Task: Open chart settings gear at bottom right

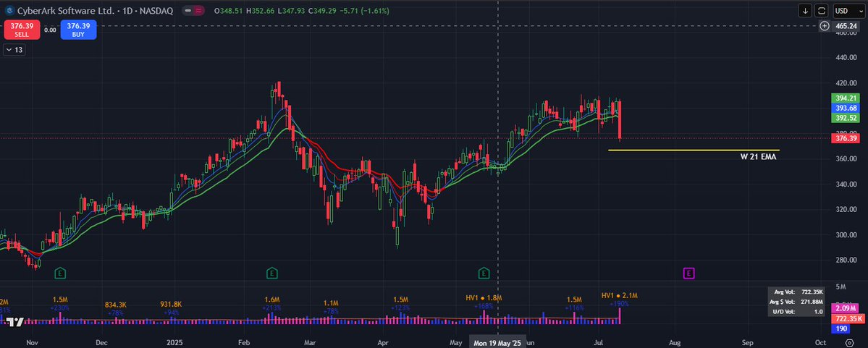Action: point(851,343)
